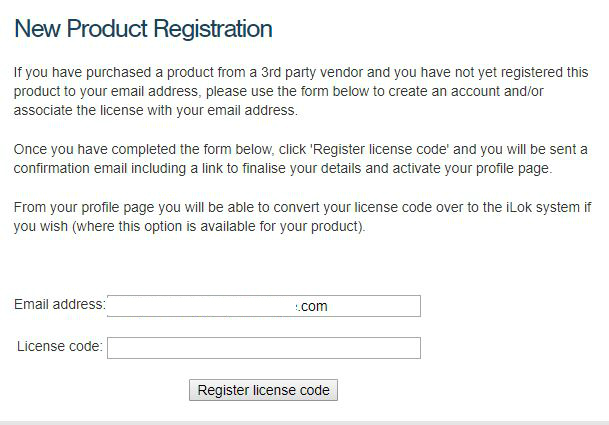Focus the empty License code text box
This screenshot has width=609, height=425.
pyautogui.click(x=263, y=348)
